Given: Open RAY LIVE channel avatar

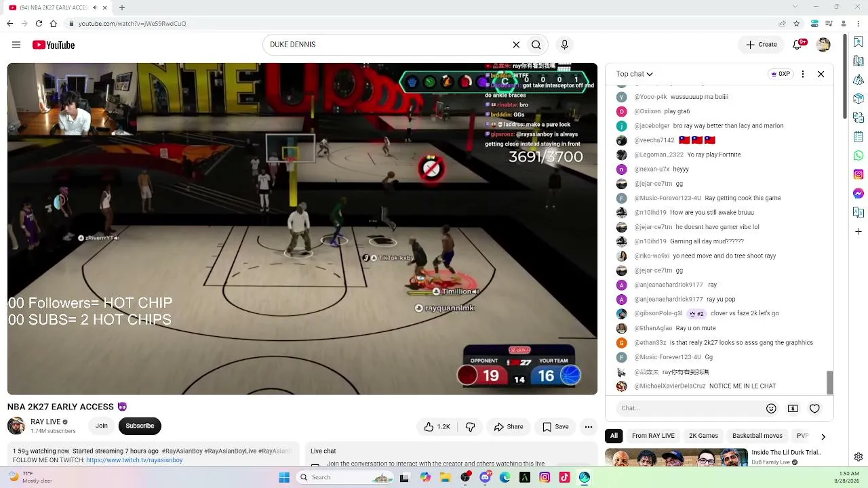Looking at the screenshot, I should coord(16,426).
